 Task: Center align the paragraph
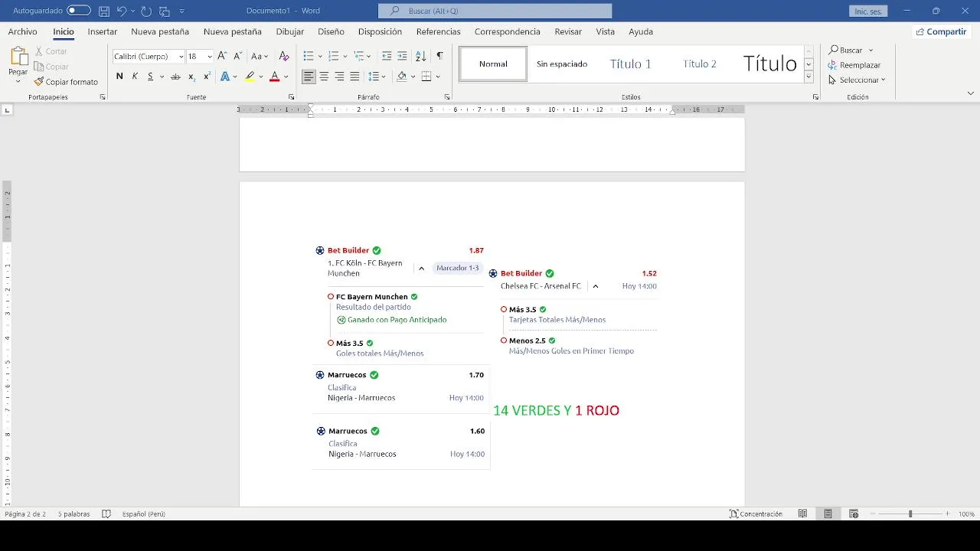[324, 77]
